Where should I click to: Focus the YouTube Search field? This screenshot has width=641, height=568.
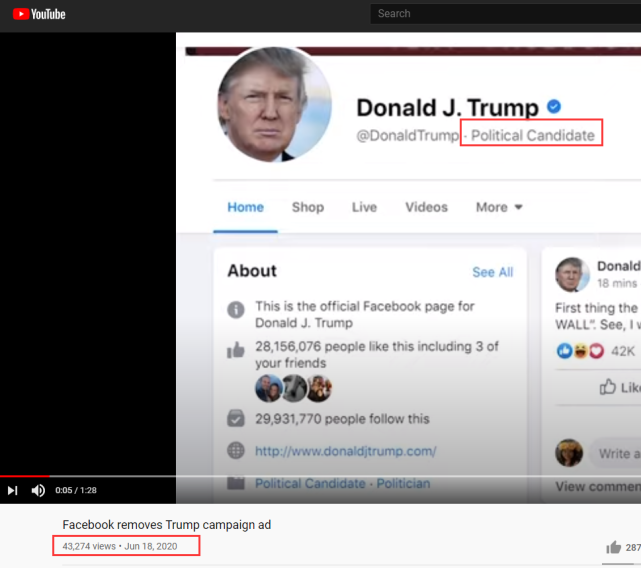(506, 14)
